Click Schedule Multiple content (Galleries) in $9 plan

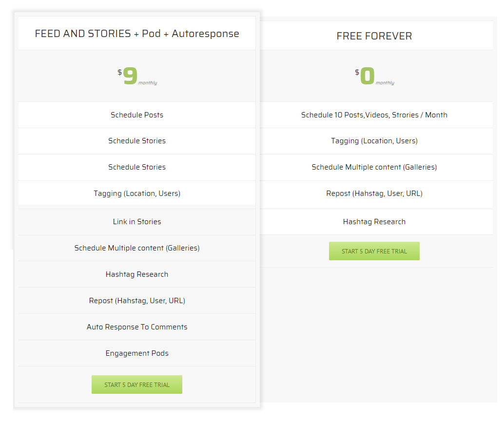[137, 248]
